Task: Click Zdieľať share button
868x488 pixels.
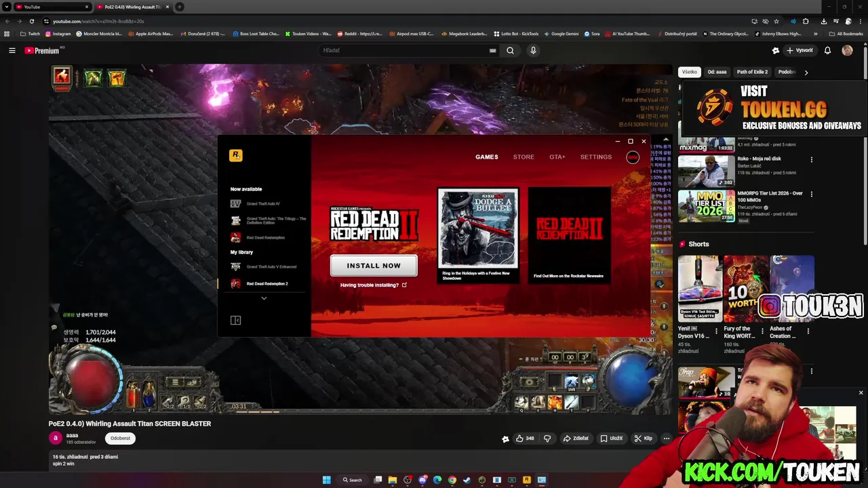Action: point(576,439)
